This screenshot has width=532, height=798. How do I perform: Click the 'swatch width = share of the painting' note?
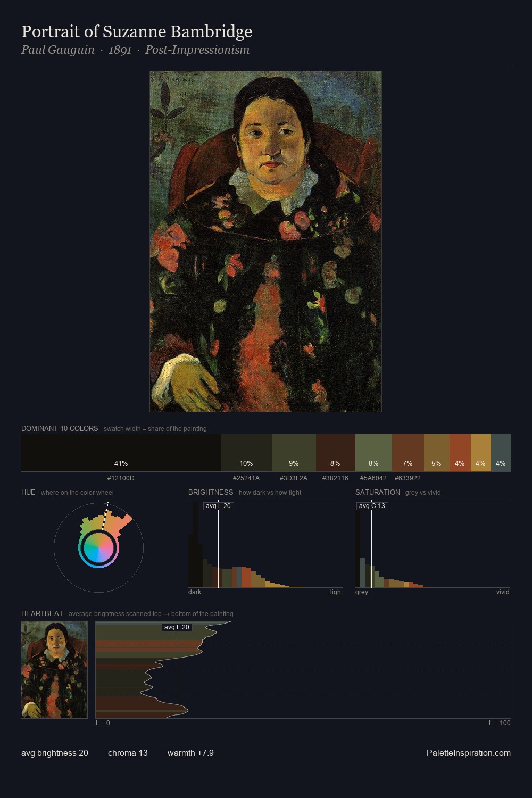pos(155,429)
